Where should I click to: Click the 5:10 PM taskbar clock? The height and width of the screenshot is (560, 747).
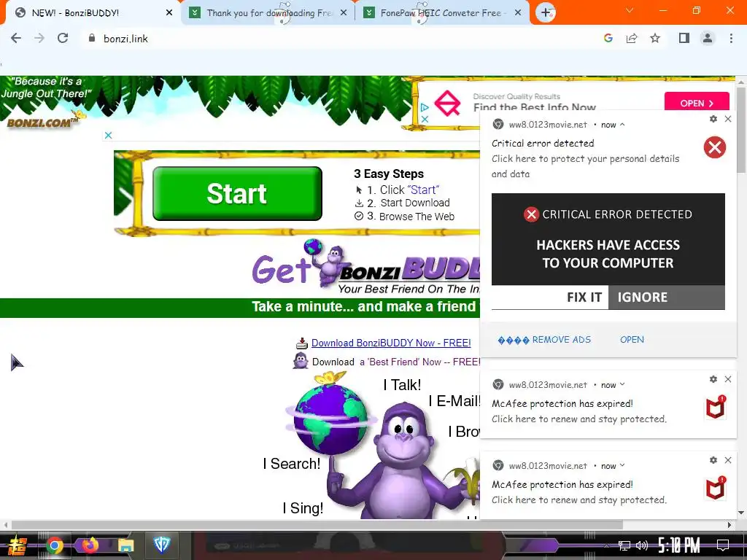(679, 545)
